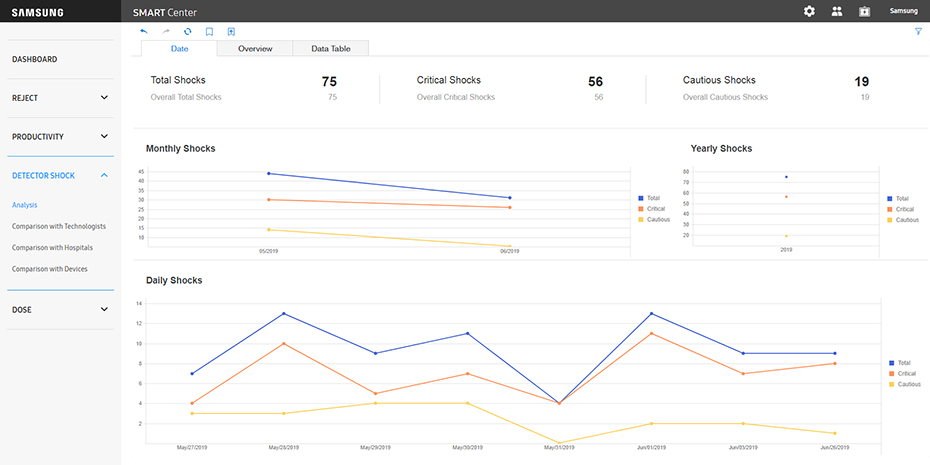Collapse the DETECTOR SHOCK section
The image size is (930, 465).
[104, 176]
